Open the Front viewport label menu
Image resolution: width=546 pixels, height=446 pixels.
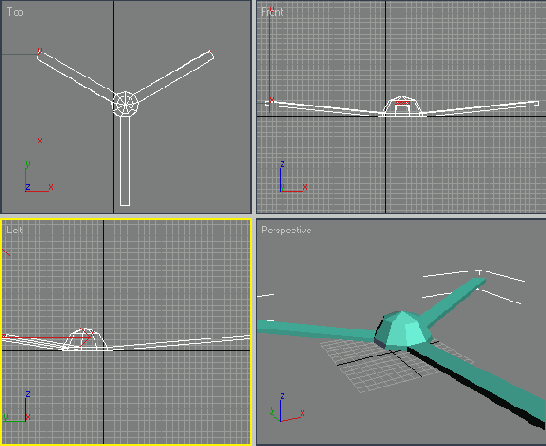pyautogui.click(x=272, y=12)
